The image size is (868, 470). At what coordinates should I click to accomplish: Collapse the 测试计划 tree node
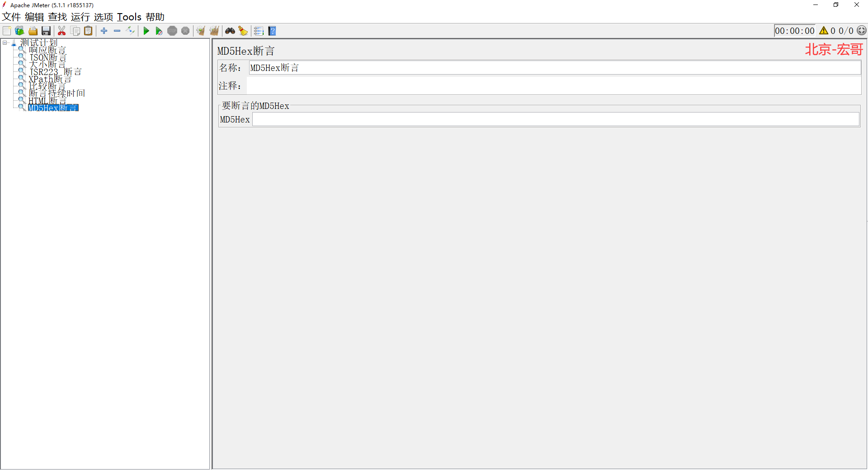coord(5,43)
